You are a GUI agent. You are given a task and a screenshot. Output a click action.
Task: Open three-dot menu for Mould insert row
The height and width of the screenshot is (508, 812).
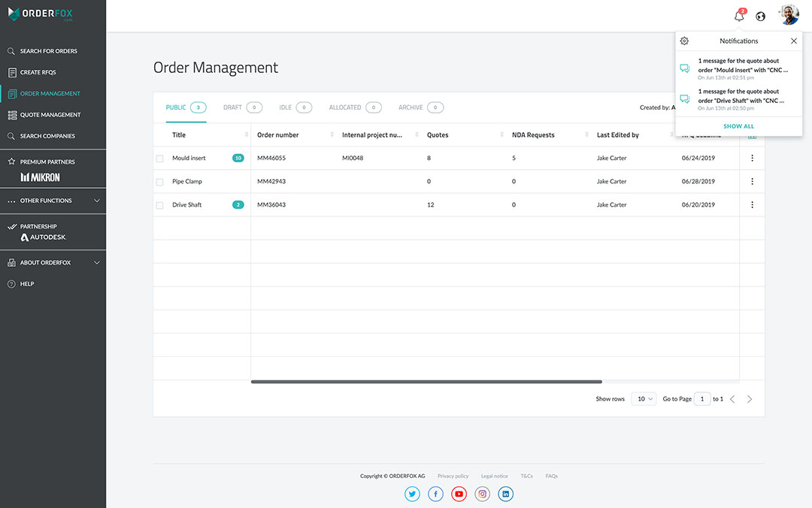(752, 158)
